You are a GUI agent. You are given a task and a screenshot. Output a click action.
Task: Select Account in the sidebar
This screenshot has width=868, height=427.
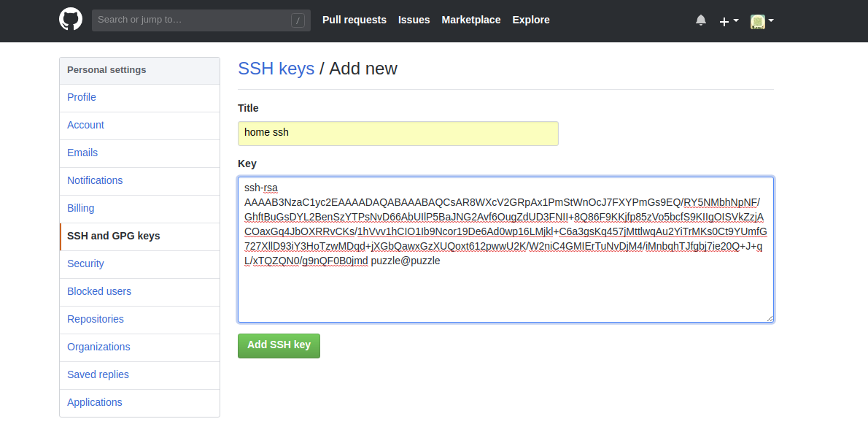[x=85, y=125]
